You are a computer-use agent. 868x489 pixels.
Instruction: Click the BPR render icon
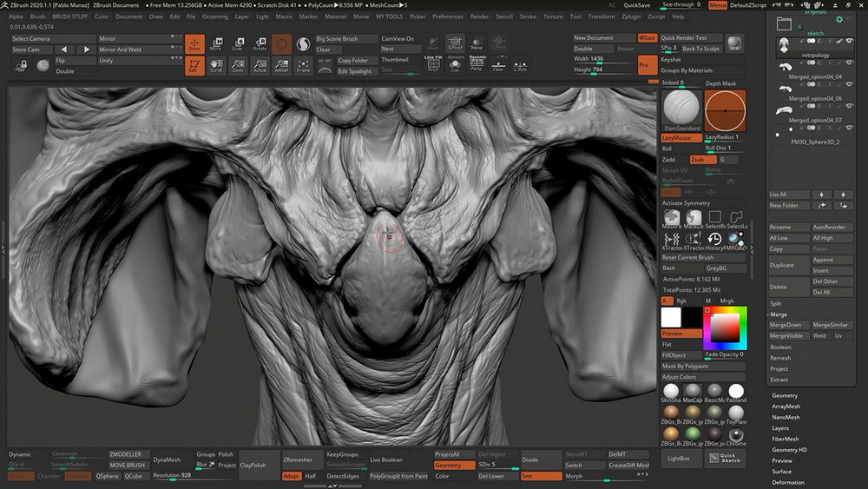734,43
